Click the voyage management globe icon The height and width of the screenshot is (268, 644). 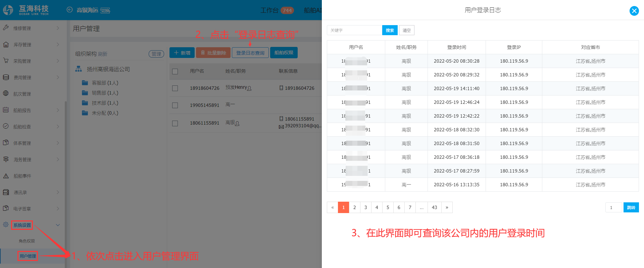click(x=6, y=93)
